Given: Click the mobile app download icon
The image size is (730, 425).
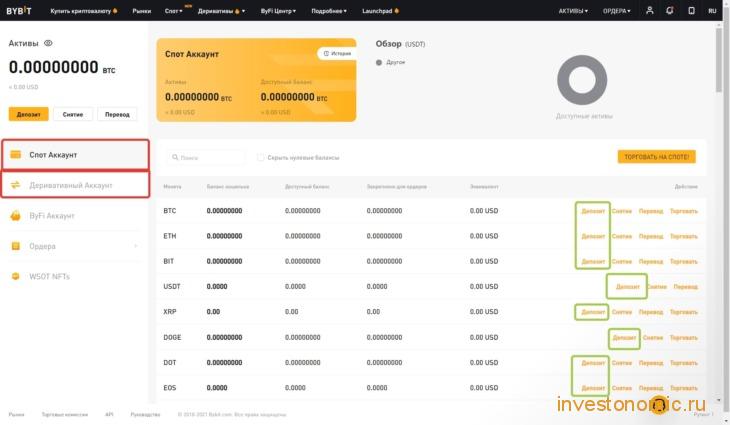Looking at the screenshot, I should 691,10.
